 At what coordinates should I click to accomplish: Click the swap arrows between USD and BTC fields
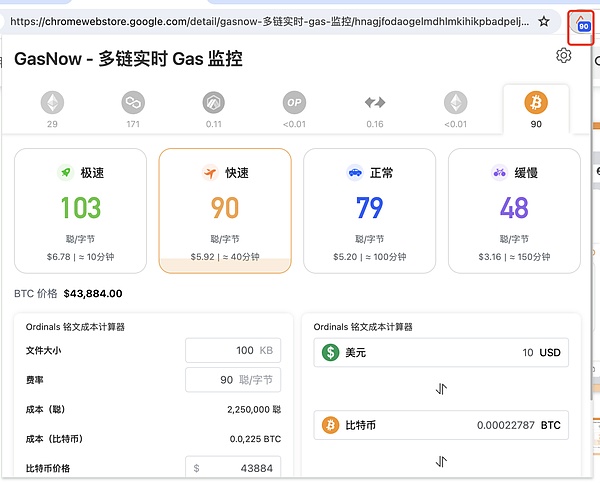(x=441, y=389)
